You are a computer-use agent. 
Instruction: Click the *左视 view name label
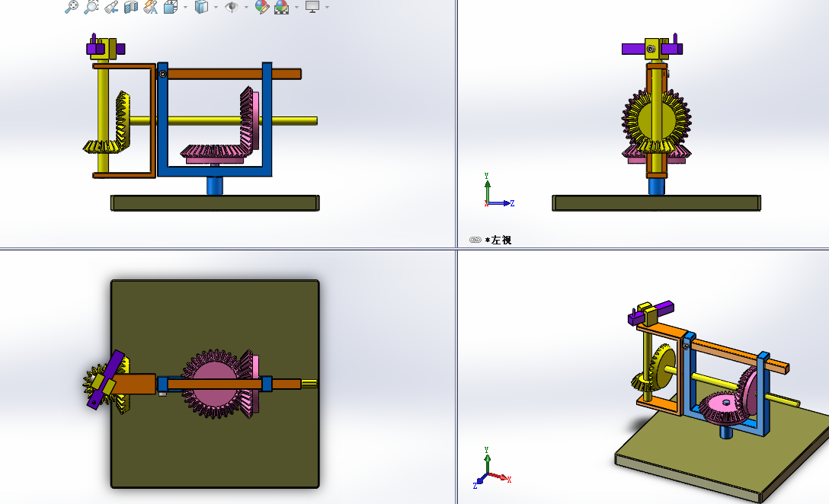[498, 240]
